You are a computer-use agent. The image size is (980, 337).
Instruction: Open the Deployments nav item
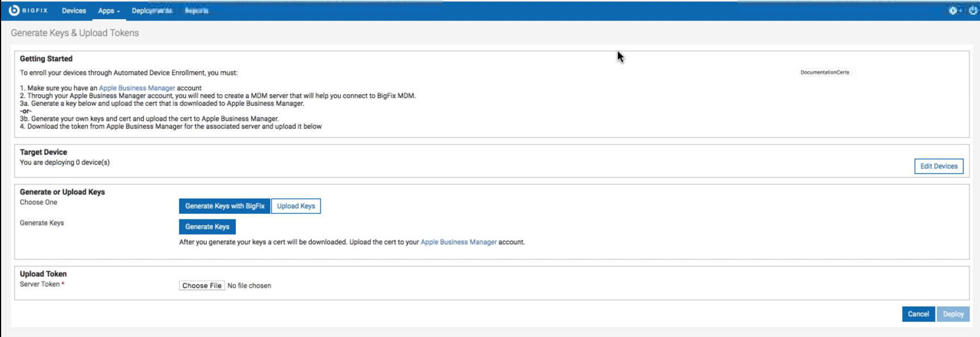click(152, 11)
